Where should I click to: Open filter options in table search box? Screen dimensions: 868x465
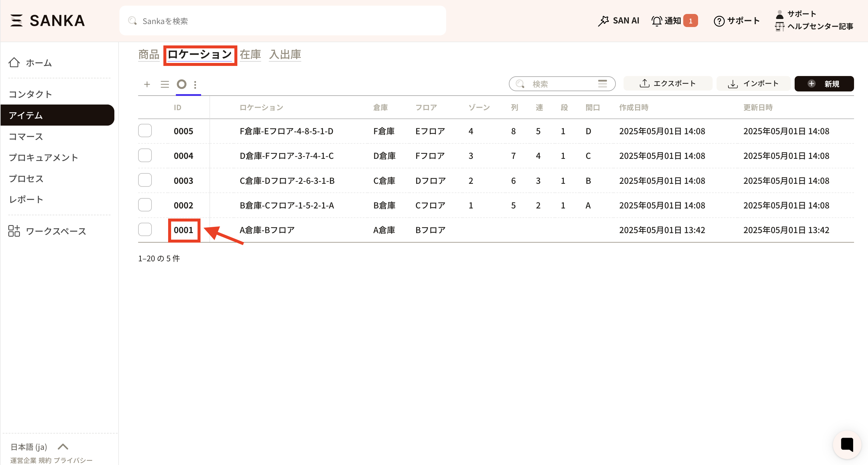pos(602,84)
